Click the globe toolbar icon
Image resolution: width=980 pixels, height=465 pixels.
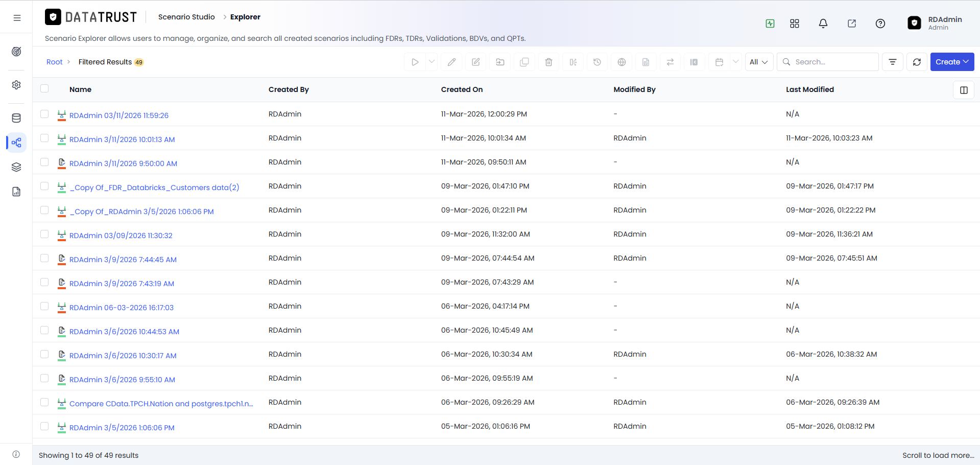[622, 62]
